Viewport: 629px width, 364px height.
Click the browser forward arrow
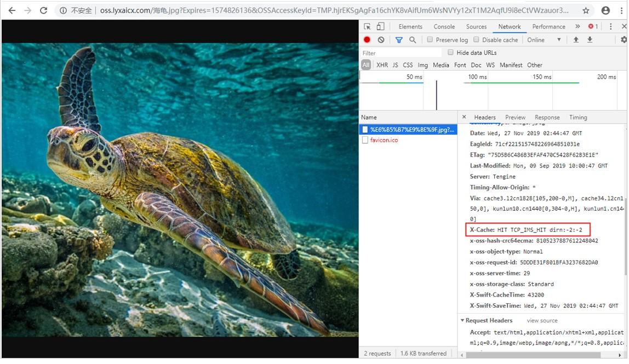[x=28, y=10]
